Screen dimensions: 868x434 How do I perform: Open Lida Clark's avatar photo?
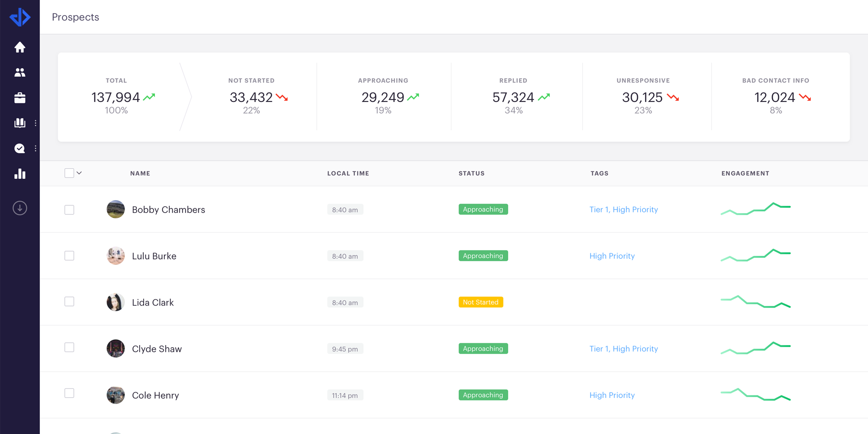[115, 302]
